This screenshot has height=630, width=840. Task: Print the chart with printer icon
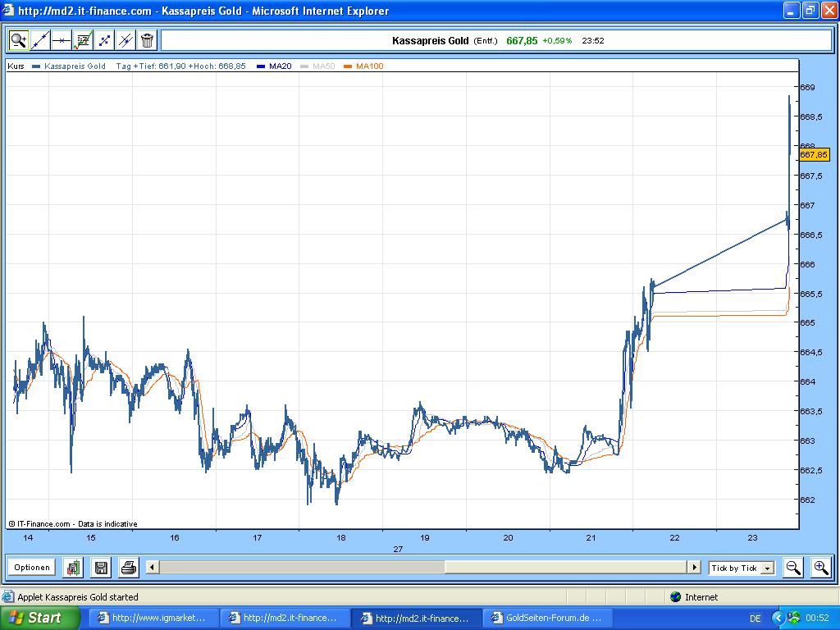point(129,568)
